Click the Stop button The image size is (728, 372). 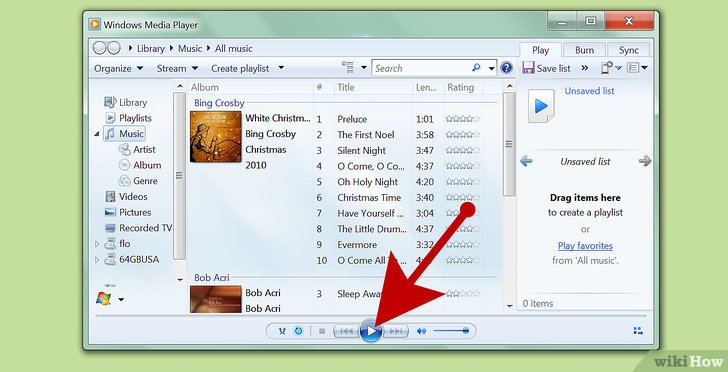click(x=322, y=331)
